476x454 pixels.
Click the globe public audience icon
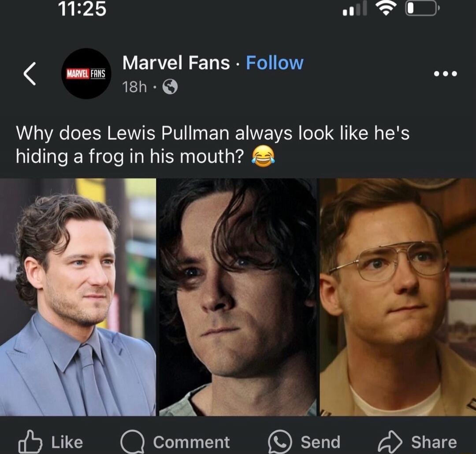pos(170,88)
